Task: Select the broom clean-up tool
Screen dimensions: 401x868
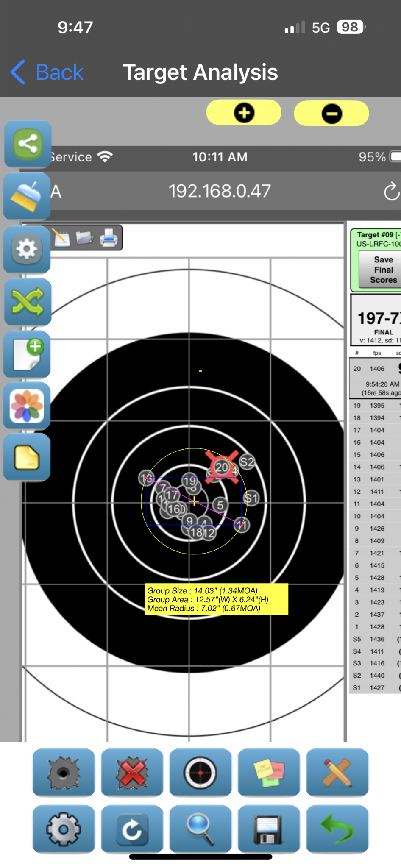Action: (x=27, y=196)
